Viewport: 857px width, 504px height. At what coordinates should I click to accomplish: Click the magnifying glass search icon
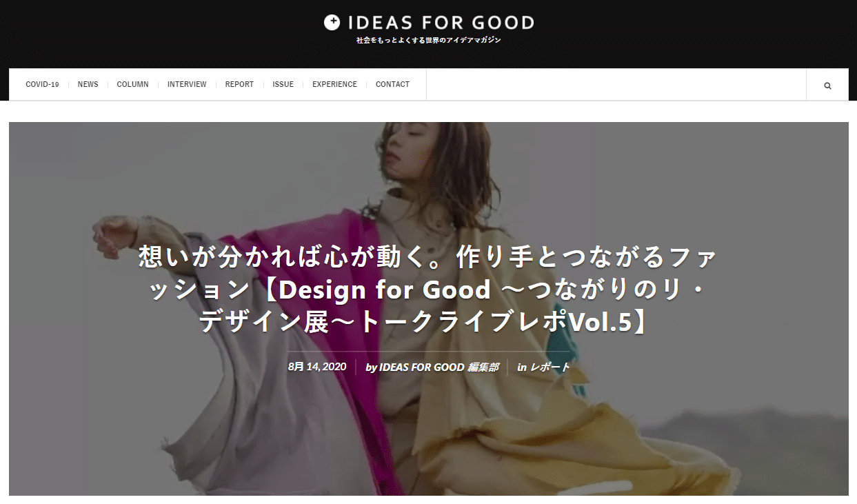point(827,85)
